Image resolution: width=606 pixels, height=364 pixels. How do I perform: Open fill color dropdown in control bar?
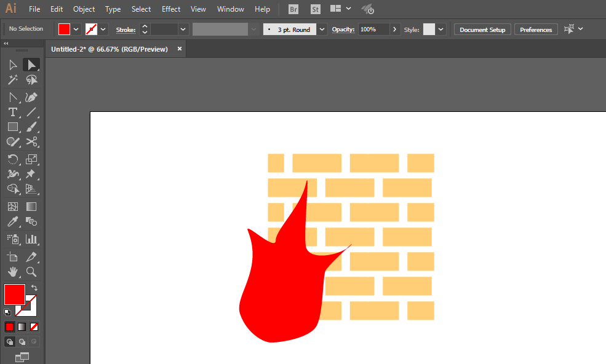point(76,30)
